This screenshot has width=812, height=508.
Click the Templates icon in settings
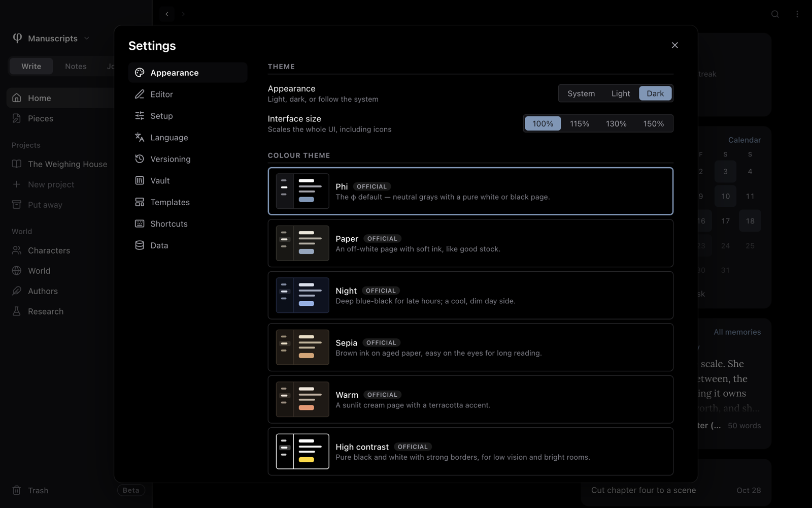[140, 202]
